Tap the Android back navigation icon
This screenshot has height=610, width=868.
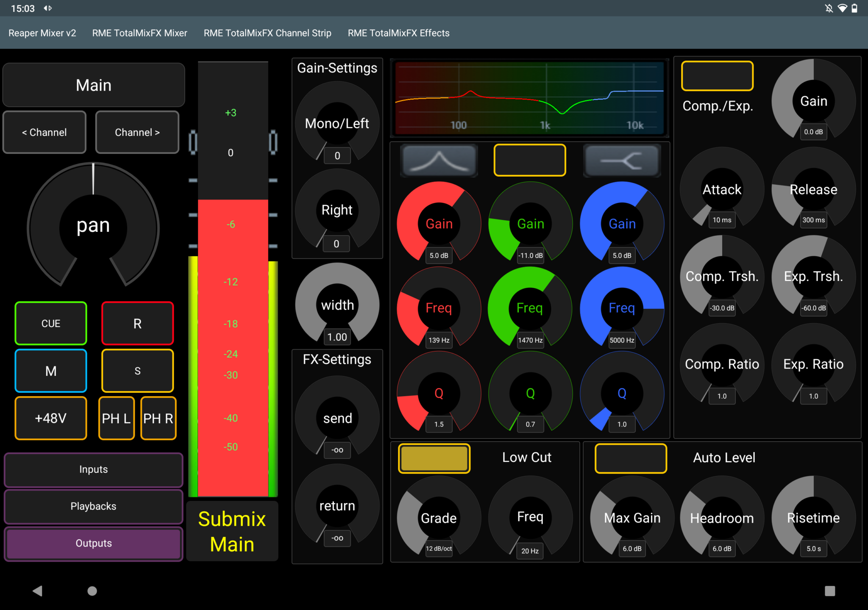tap(38, 591)
